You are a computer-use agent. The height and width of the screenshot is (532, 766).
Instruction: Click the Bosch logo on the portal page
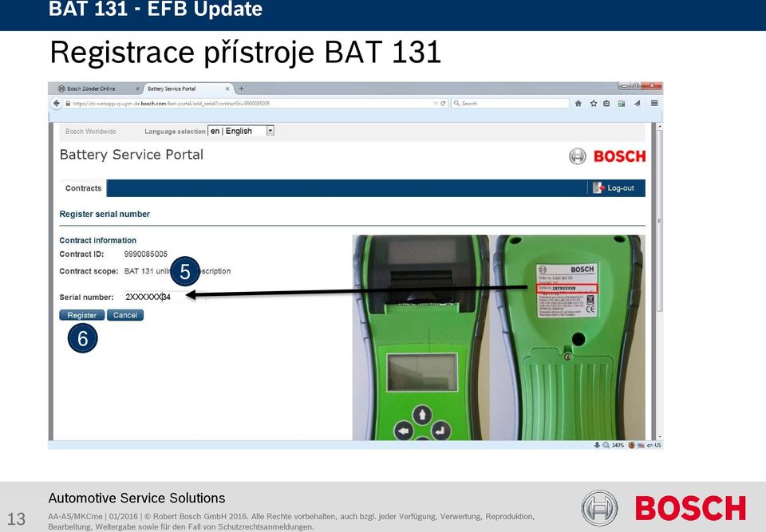click(x=607, y=156)
